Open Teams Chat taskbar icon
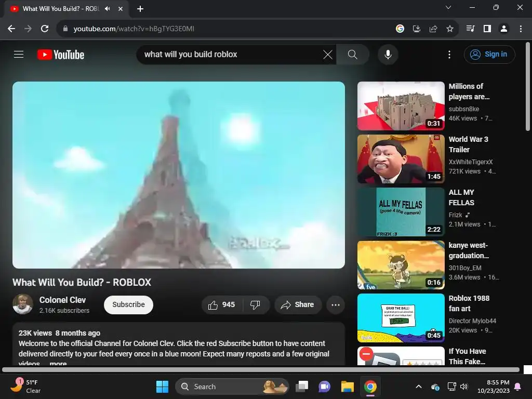 tap(324, 387)
